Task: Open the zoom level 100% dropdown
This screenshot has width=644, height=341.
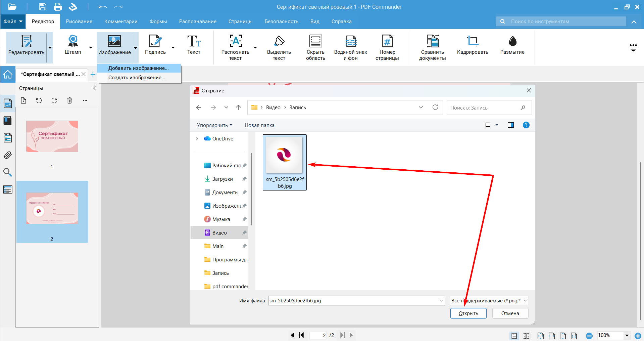Action: coord(627,335)
